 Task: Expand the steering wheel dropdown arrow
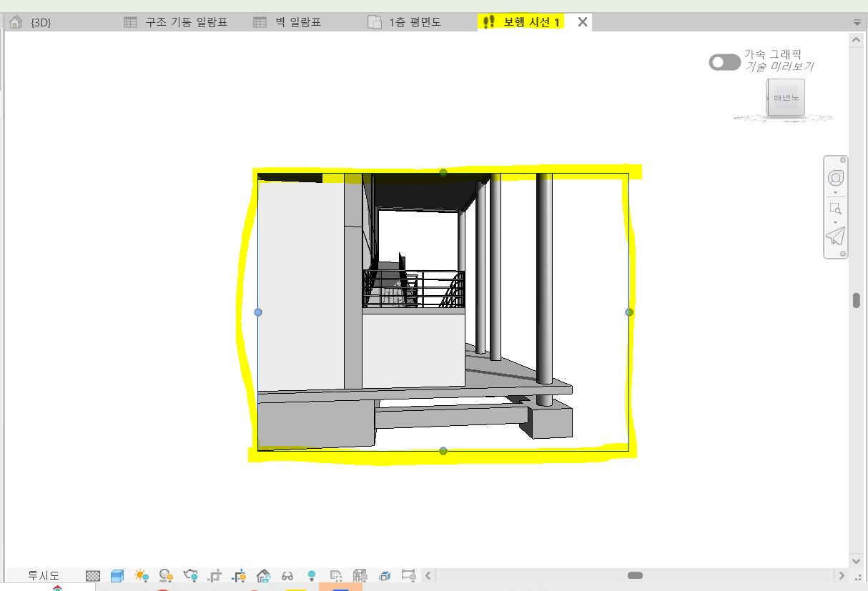pyautogui.click(x=835, y=193)
